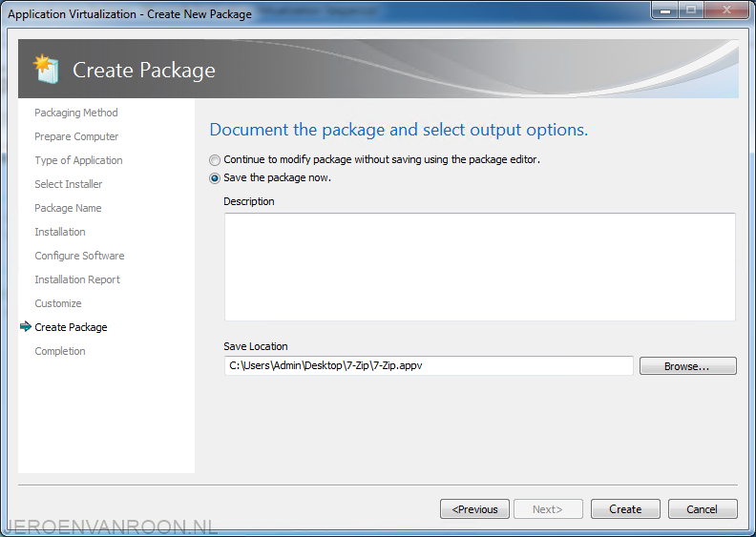Screen dimensions: 756x537
Task: Go to the Package Name step
Action: [68, 208]
